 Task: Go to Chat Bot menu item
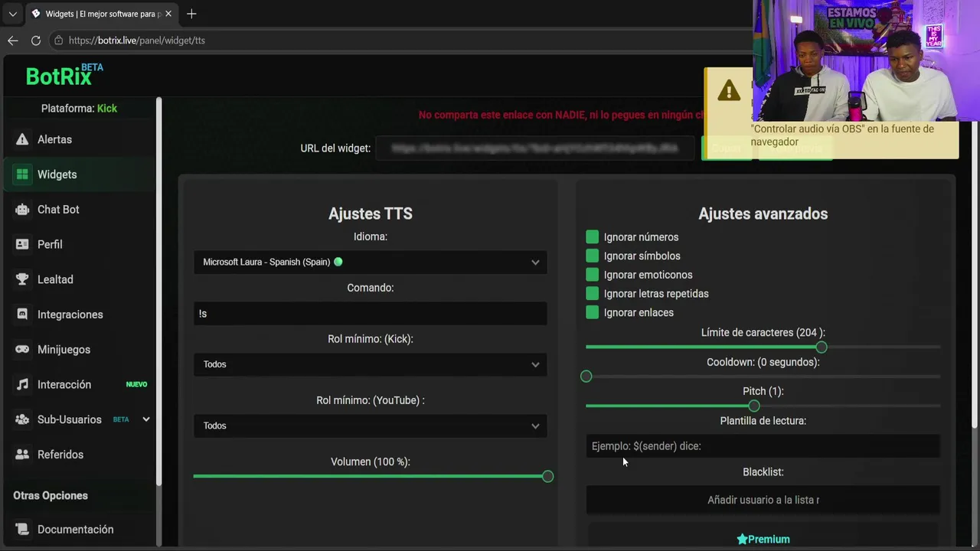[x=58, y=209]
